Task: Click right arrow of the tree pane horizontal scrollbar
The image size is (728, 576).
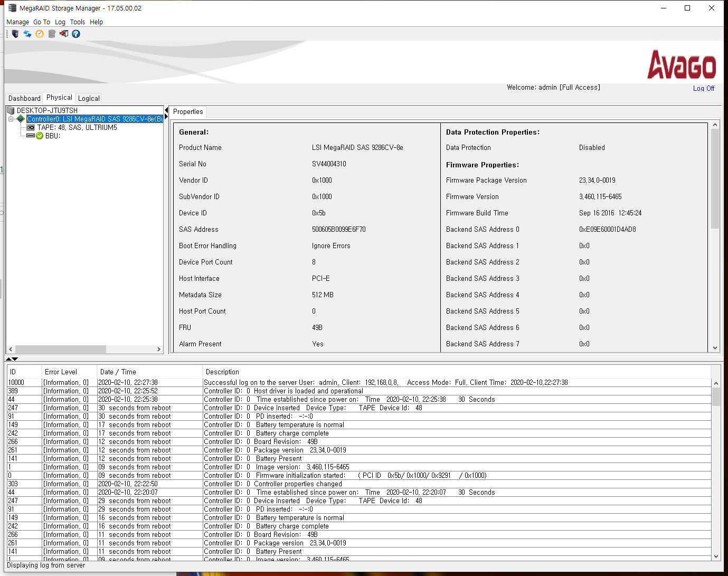Action: point(159,349)
